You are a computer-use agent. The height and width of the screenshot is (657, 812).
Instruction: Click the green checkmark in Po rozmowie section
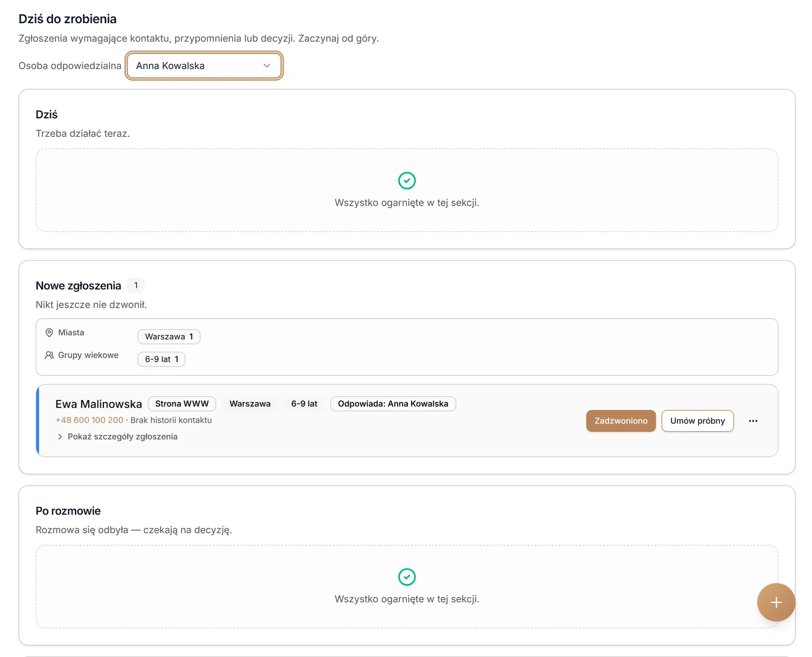pyautogui.click(x=407, y=577)
